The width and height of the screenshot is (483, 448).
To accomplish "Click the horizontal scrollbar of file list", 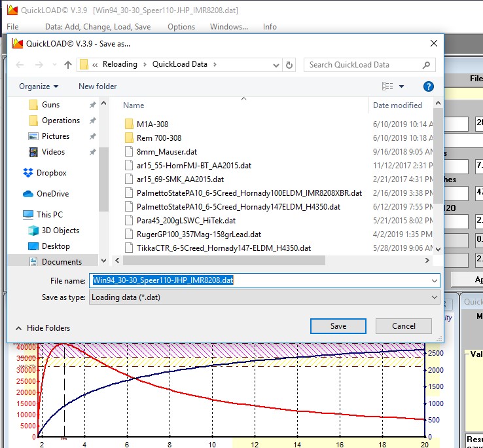I will 224,261.
